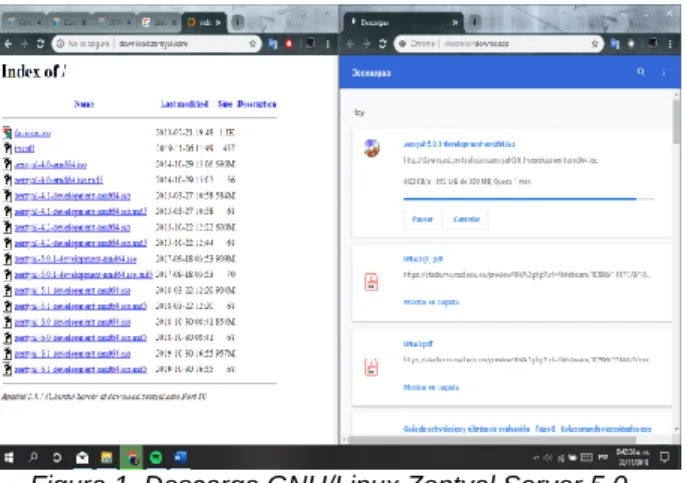This screenshot has width=687, height=483.
Task: Search downloads with the magnifier icon
Action: (641, 72)
